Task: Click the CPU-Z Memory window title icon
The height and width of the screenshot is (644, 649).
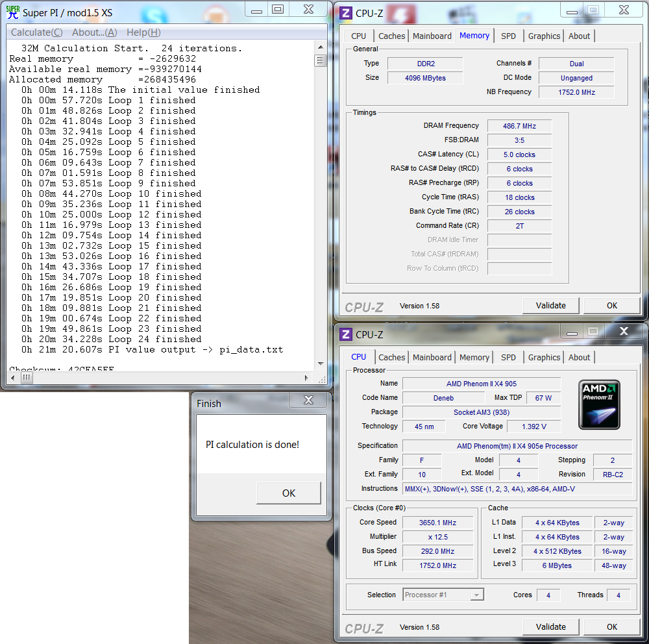Action: [346, 13]
